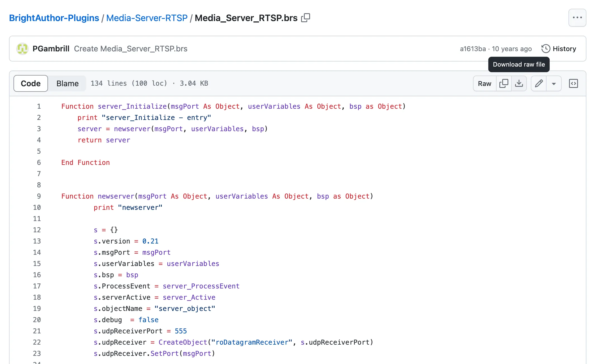Open the History clock icon

tap(545, 49)
